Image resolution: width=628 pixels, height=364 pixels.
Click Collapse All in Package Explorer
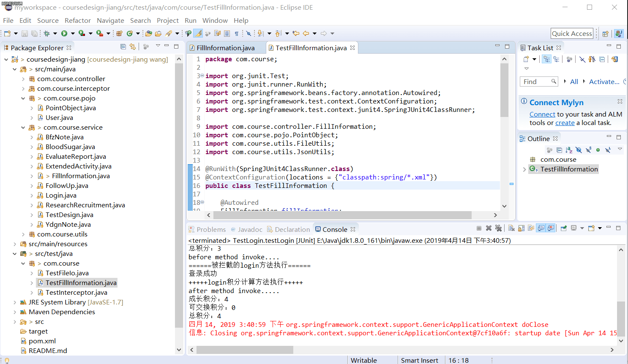tap(123, 47)
